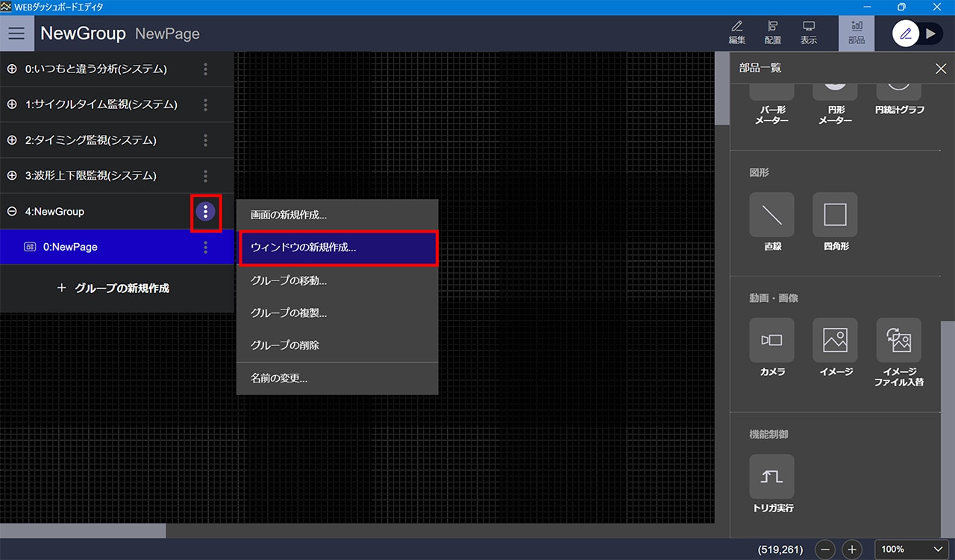Viewport: 955px width, 560px height.
Task: Open the hamburger menu
Action: 16,34
